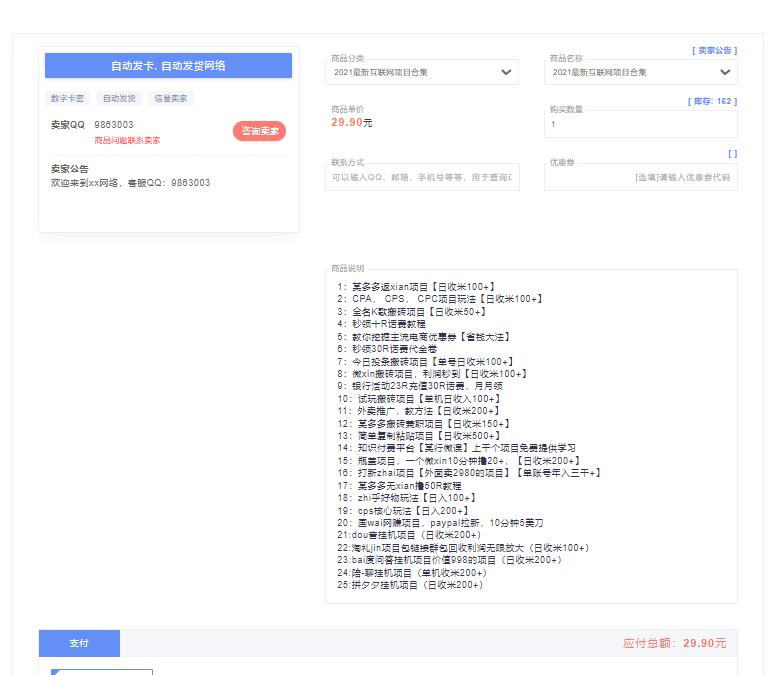Click the empty brackets link above coupon field

pos(732,154)
